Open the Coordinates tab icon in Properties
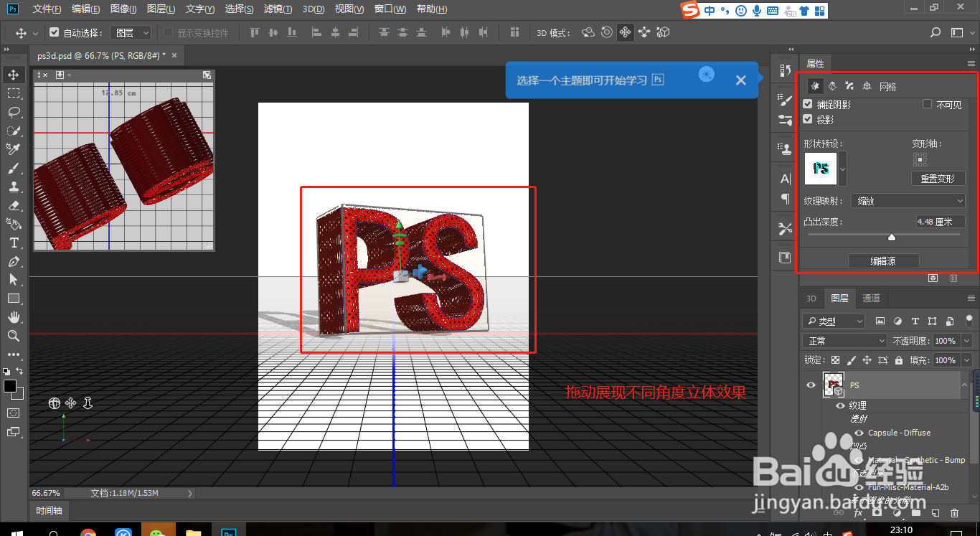 [867, 86]
